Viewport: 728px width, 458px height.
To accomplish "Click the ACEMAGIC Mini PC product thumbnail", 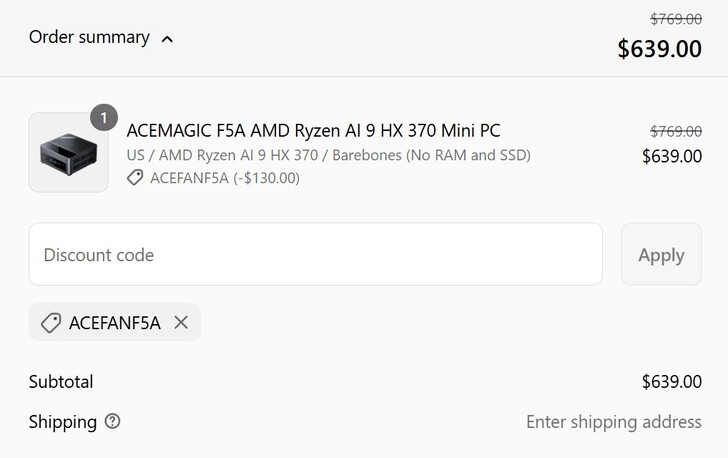I will pos(68,152).
